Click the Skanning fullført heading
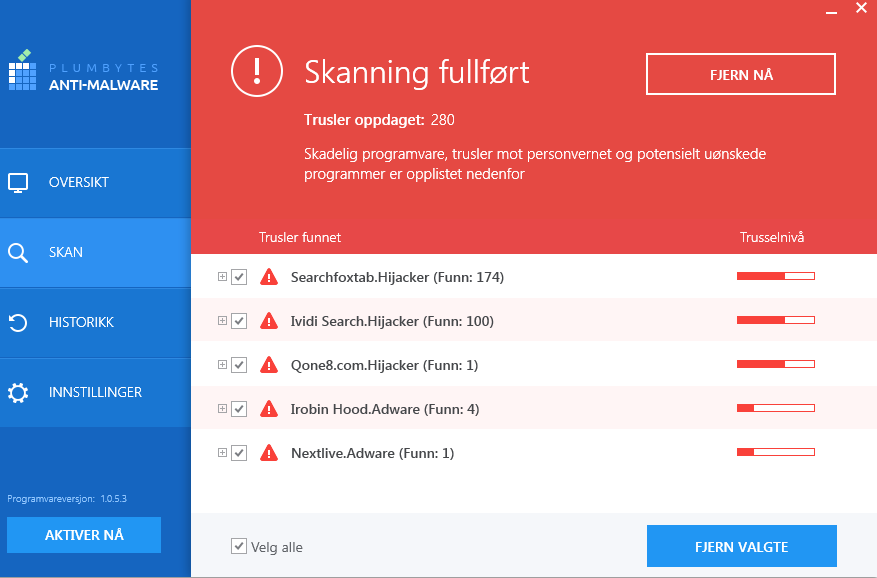Screen dimensions: 877x578 pyautogui.click(x=417, y=73)
